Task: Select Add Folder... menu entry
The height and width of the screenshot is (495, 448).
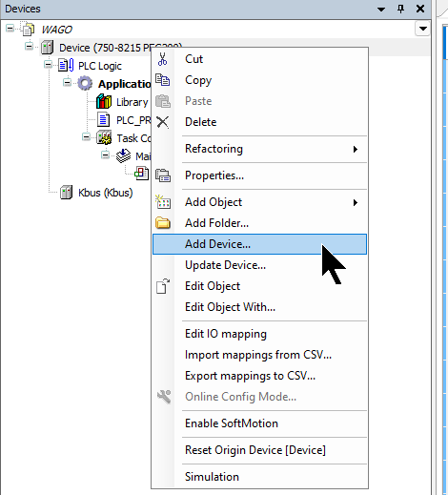Action: [x=259, y=223]
